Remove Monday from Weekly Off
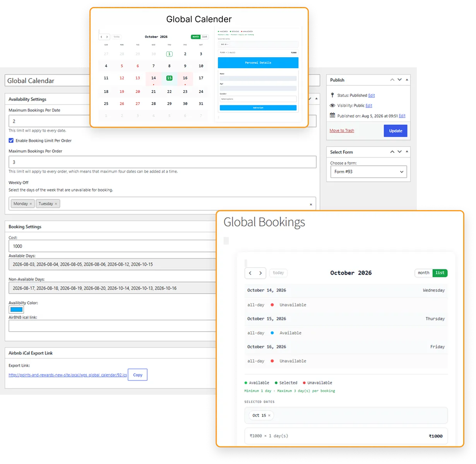476x464 pixels. tap(31, 204)
